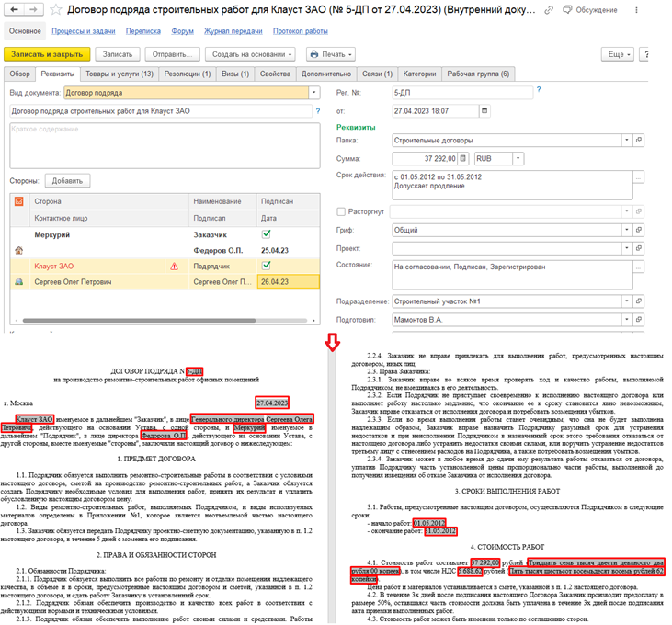Click date cell 26.04.23 in table
The image size is (672, 625).
pos(288,282)
